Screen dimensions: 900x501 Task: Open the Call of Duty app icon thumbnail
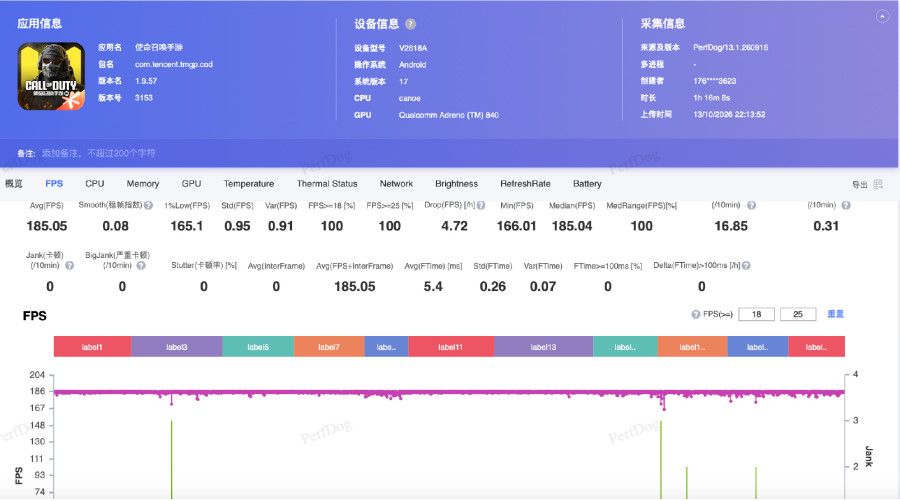(51, 76)
